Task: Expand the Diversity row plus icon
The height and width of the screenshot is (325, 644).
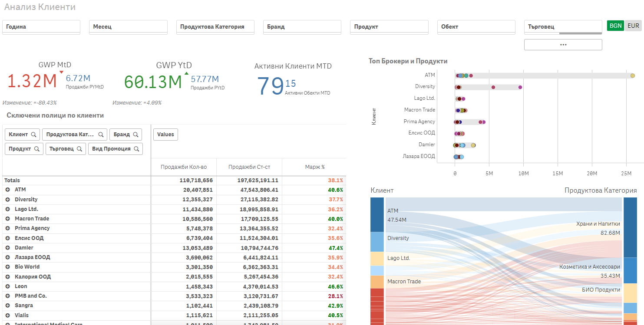Action: click(7, 200)
